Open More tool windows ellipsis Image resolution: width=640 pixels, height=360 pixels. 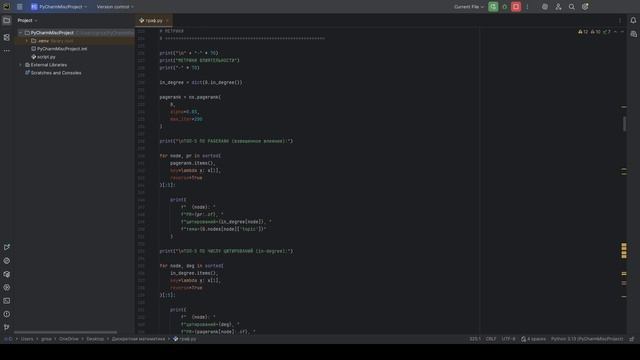point(7,51)
